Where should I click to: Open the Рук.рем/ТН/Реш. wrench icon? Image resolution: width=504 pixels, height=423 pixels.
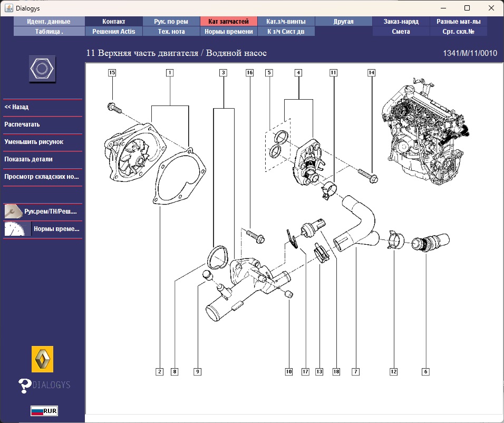14,212
